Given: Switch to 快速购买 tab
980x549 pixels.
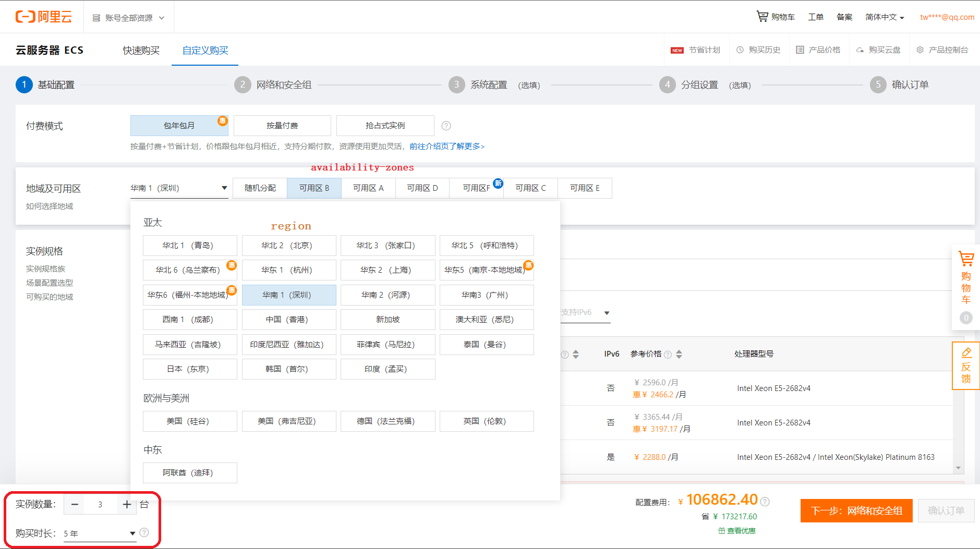Looking at the screenshot, I should click(141, 50).
